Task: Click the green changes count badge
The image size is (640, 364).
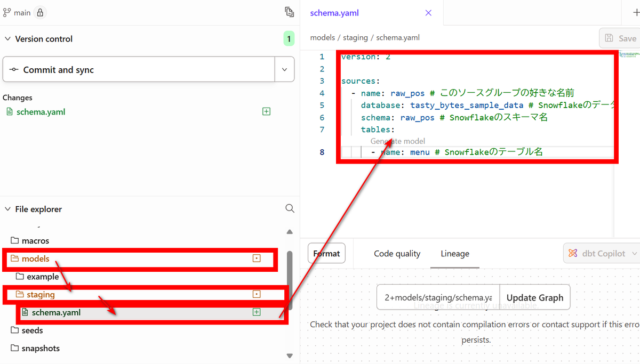Action: point(289,38)
